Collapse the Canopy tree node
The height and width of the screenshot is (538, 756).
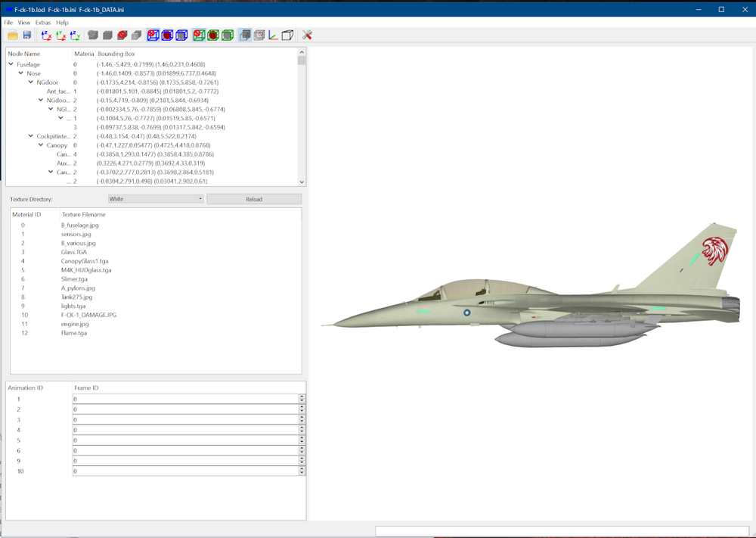(41, 145)
